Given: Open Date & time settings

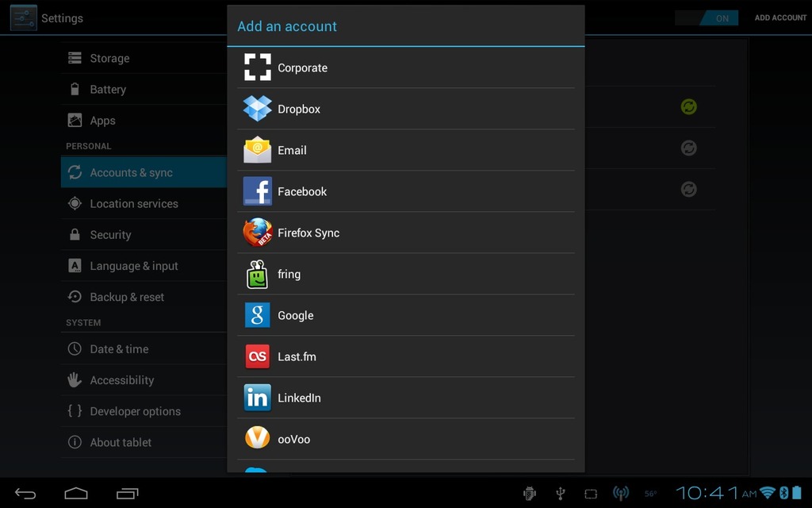Looking at the screenshot, I should (144, 348).
